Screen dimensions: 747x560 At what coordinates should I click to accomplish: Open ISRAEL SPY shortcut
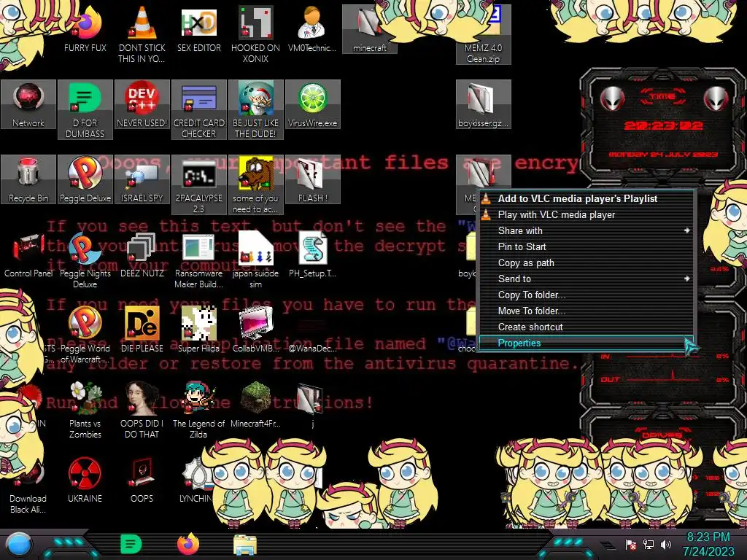tap(142, 179)
